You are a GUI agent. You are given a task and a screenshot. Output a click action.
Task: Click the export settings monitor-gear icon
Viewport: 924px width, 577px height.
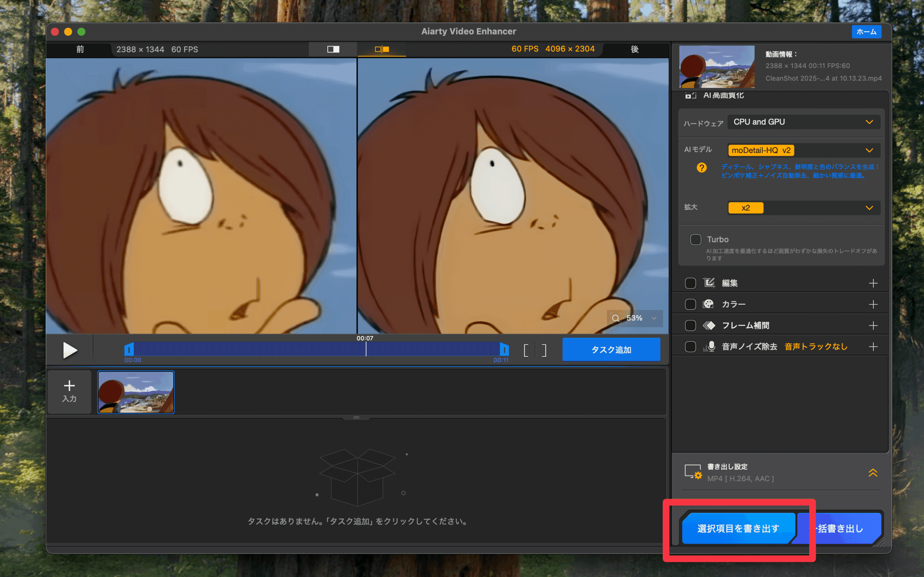click(693, 472)
